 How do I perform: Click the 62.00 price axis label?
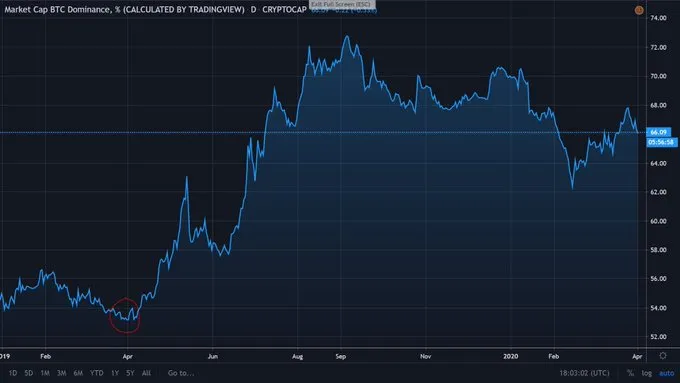click(x=658, y=192)
